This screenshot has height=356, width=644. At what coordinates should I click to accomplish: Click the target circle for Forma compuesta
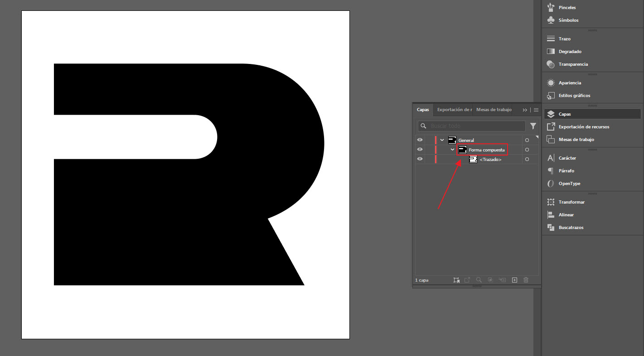tap(527, 150)
